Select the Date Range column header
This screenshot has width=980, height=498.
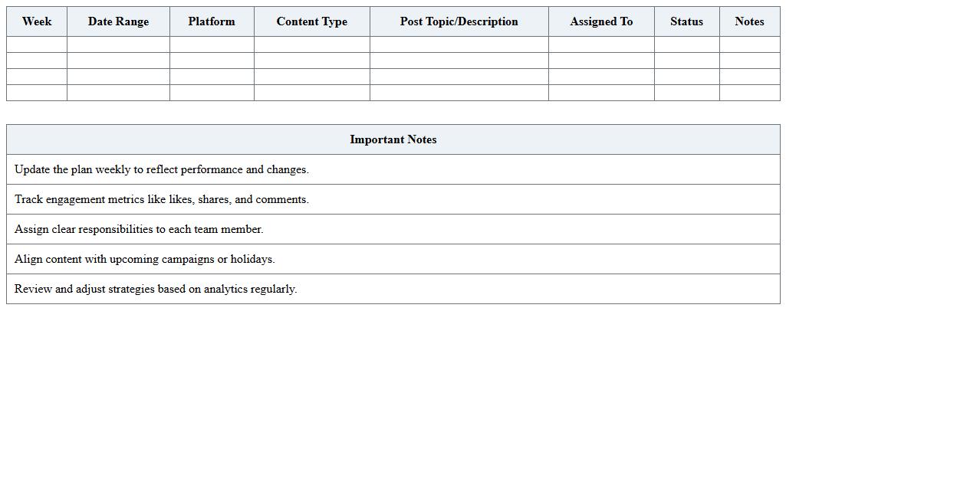coord(118,21)
